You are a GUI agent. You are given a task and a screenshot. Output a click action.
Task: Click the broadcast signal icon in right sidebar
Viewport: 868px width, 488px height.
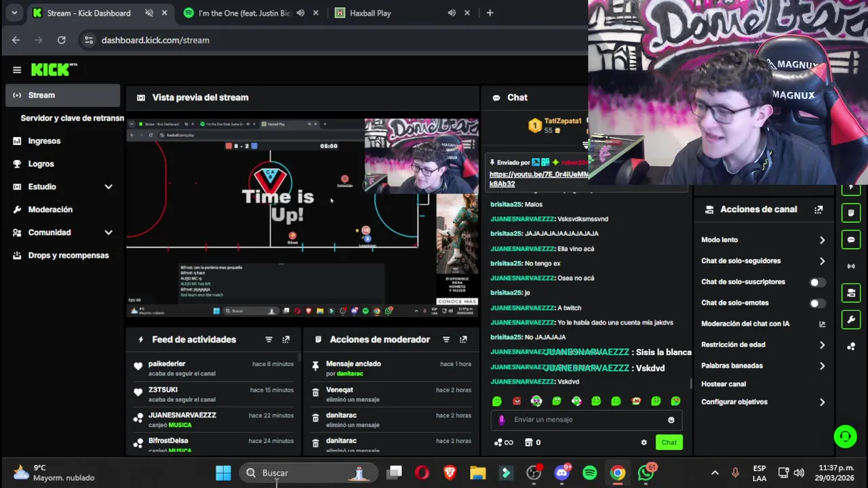tap(851, 266)
